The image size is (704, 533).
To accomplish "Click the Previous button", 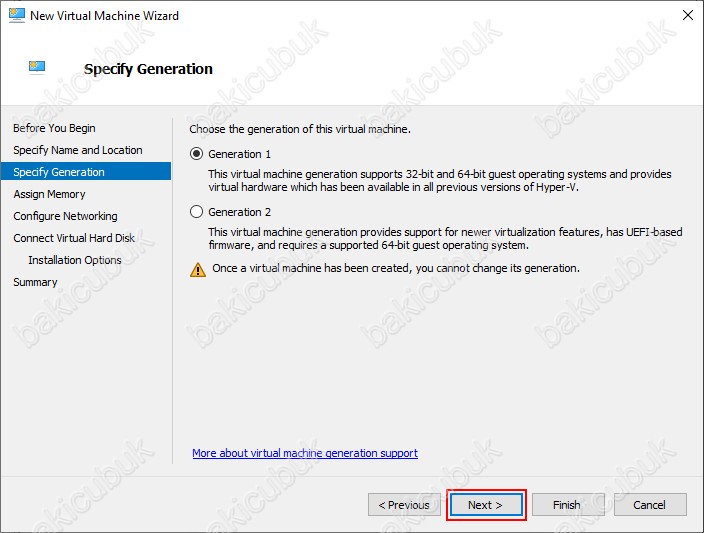I will 404,505.
